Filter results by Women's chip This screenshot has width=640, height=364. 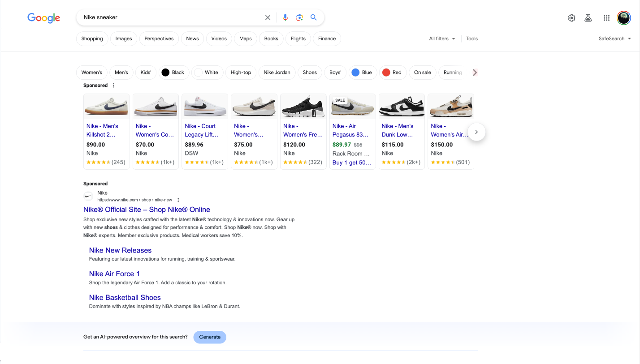[x=92, y=73]
